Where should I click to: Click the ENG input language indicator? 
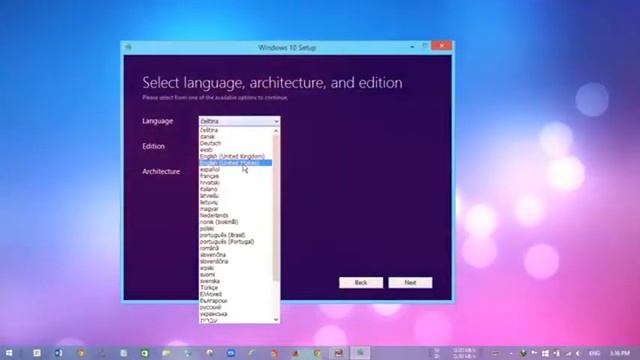[x=594, y=353]
